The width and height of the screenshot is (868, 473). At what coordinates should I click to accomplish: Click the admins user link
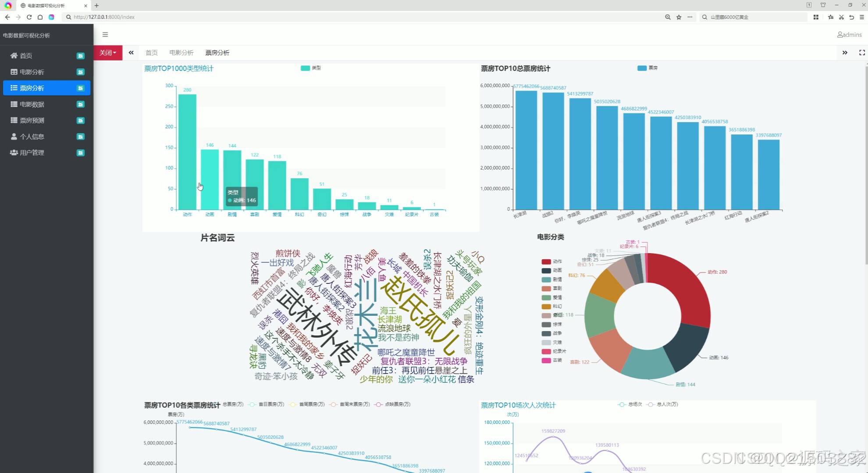pos(849,35)
